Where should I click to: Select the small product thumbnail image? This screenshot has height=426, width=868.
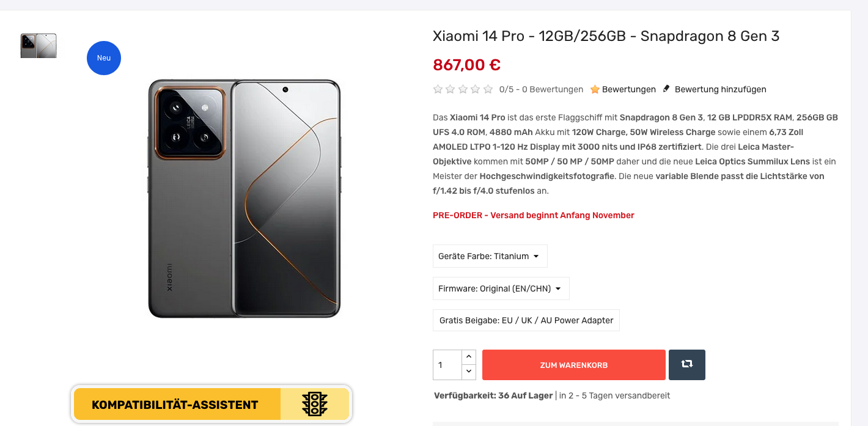tap(39, 46)
